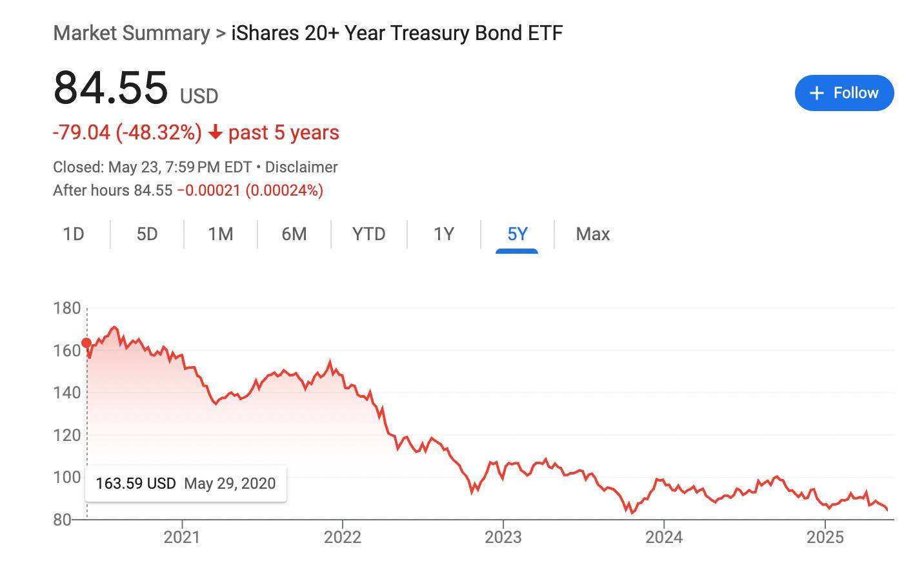Click the red data point marker on chart
Screen dimensions: 924x563
pos(86,343)
